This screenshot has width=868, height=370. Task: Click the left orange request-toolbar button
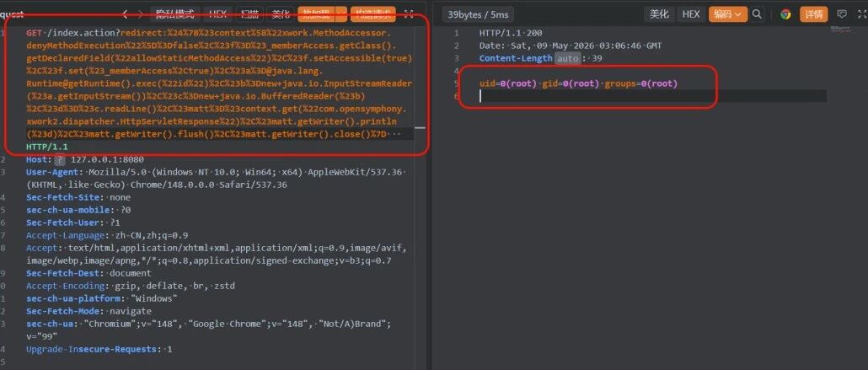click(x=317, y=14)
